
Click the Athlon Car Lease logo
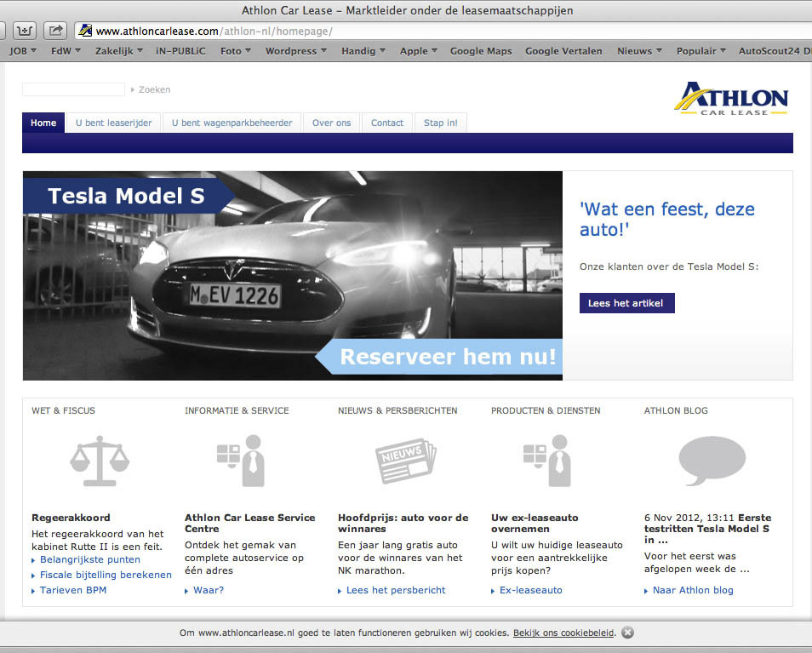tap(731, 99)
